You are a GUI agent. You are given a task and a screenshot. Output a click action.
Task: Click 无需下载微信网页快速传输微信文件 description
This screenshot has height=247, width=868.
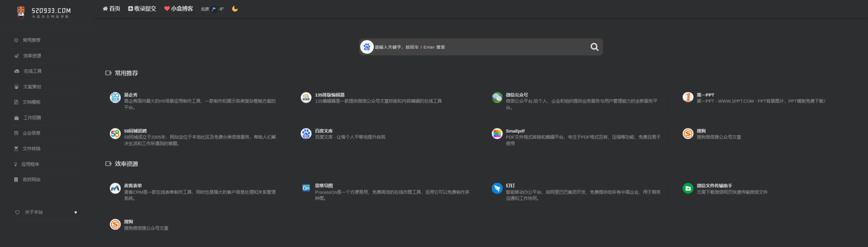click(x=732, y=192)
